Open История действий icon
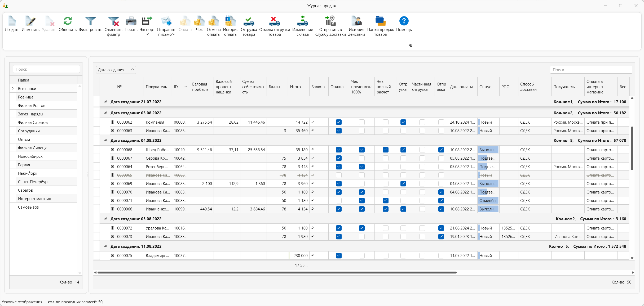The image size is (644, 306). click(356, 21)
